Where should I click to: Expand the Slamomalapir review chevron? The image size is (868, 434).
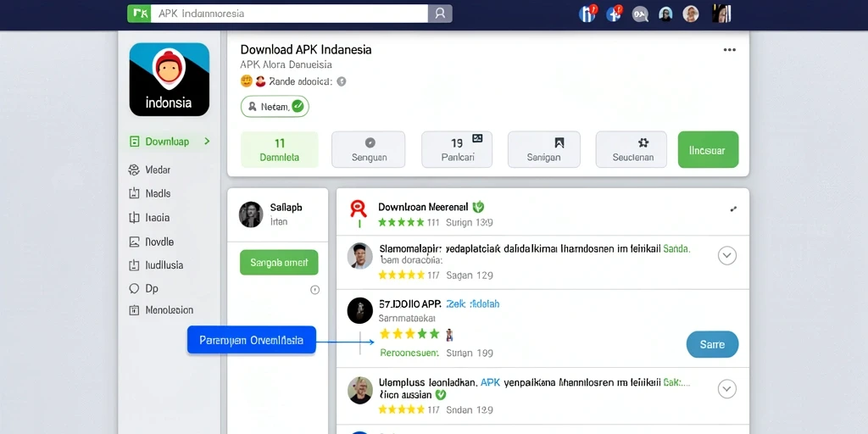[x=726, y=256]
